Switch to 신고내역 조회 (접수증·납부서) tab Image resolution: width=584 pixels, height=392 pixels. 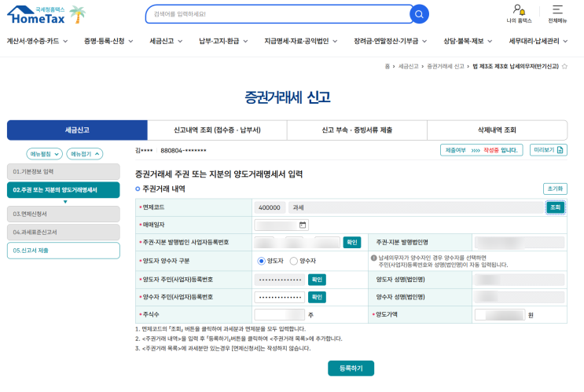(217, 130)
